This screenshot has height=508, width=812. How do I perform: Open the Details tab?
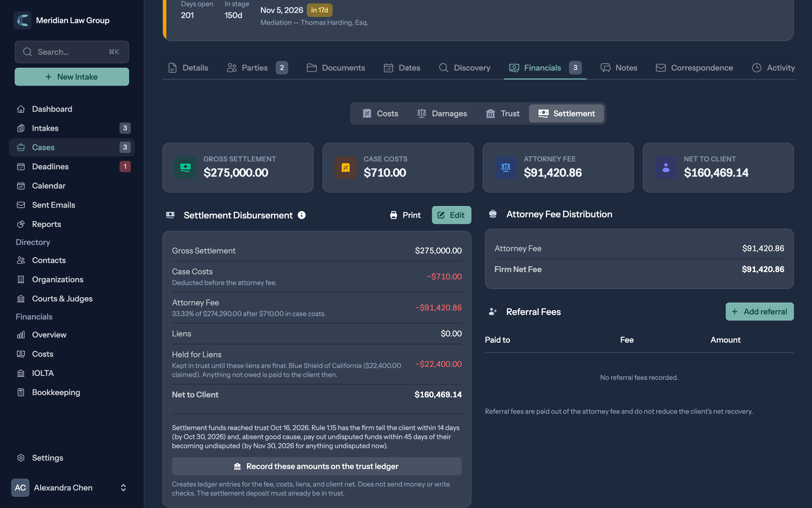click(x=188, y=68)
